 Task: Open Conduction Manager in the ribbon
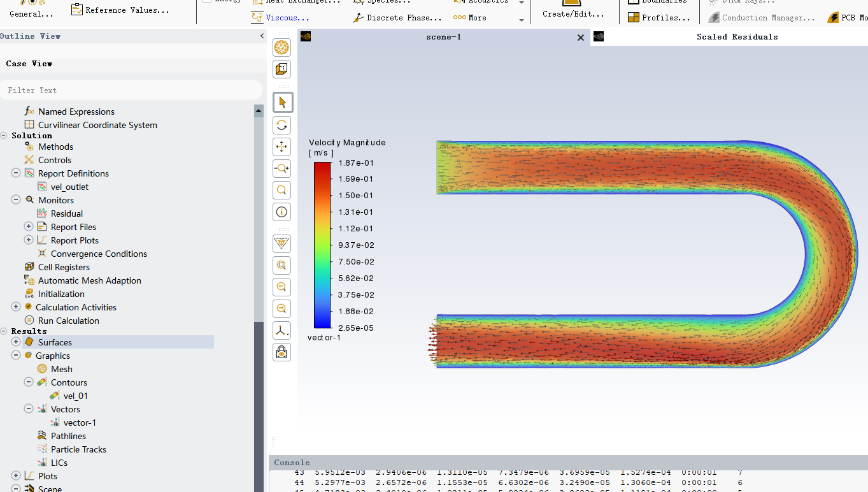click(761, 18)
